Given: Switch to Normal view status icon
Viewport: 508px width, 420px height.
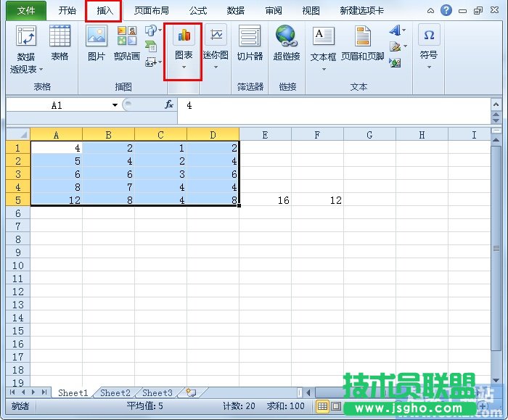Looking at the screenshot, I should point(322,405).
